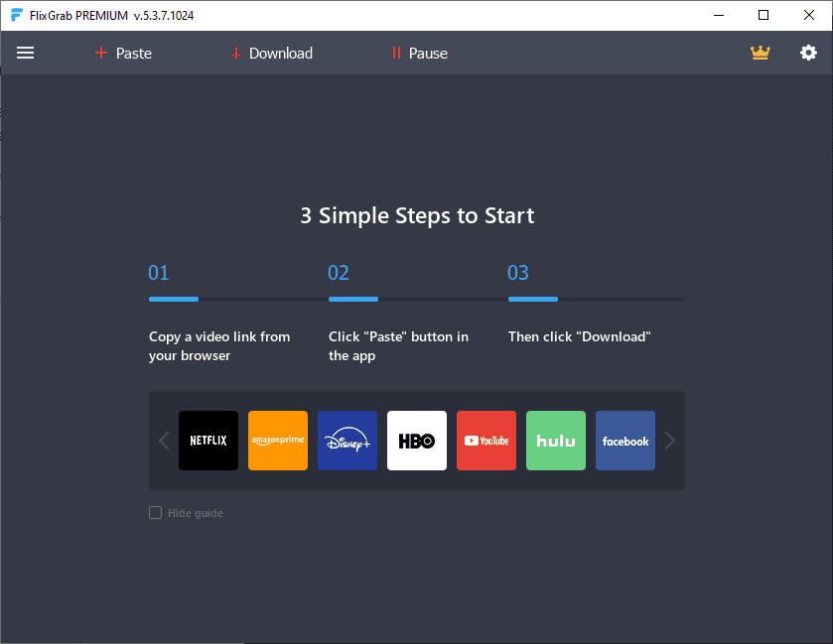Click '3 Simple Steps to Start' heading
The image size is (833, 644).
click(417, 215)
